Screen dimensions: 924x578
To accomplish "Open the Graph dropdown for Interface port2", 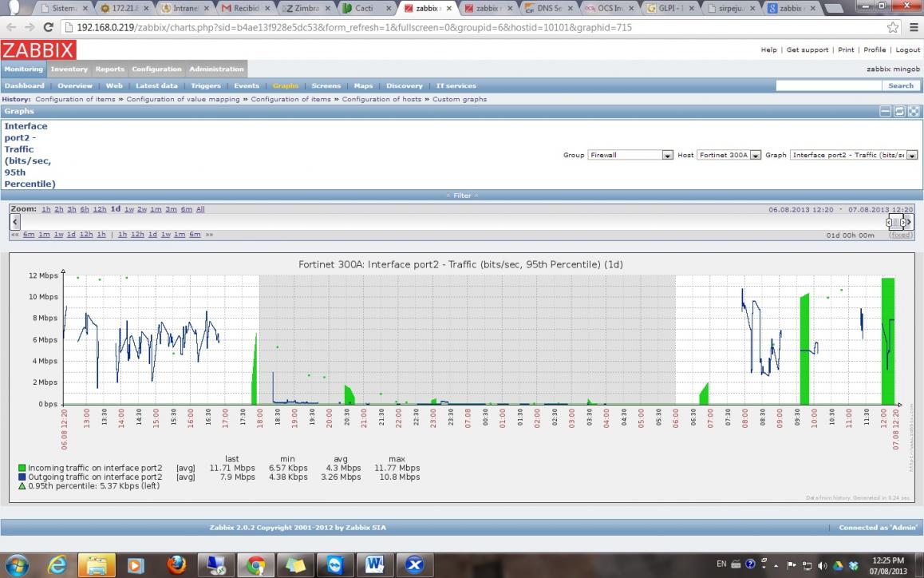I will click(x=854, y=155).
